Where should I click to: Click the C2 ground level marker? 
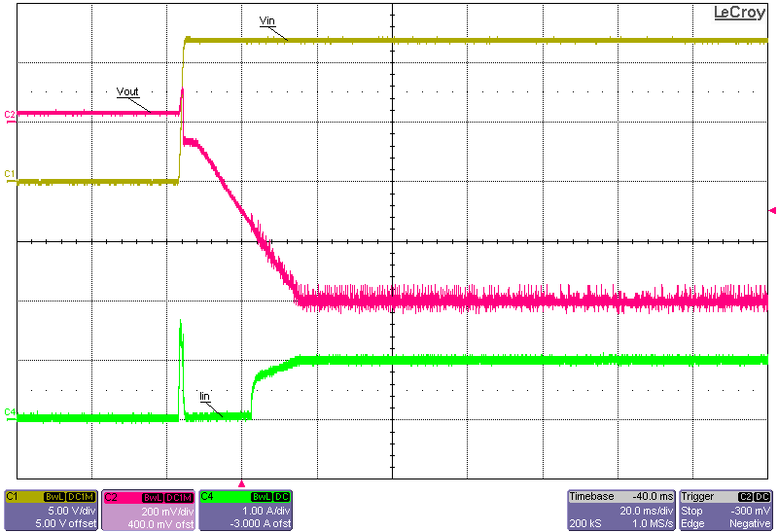(10, 116)
